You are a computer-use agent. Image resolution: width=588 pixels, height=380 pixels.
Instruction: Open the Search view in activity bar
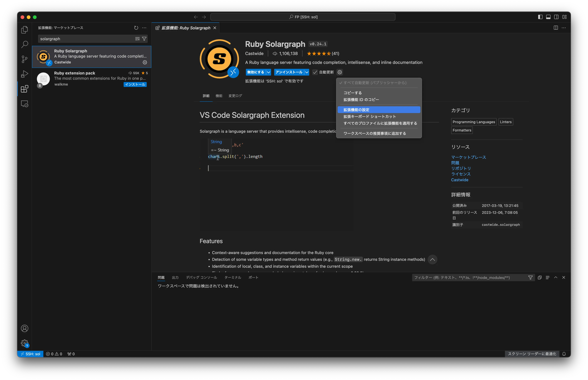point(24,44)
